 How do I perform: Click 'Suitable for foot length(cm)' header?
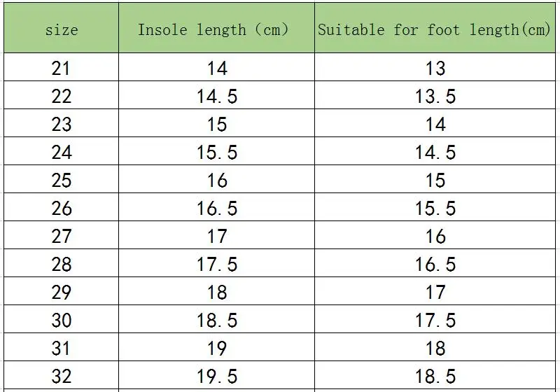pos(435,30)
